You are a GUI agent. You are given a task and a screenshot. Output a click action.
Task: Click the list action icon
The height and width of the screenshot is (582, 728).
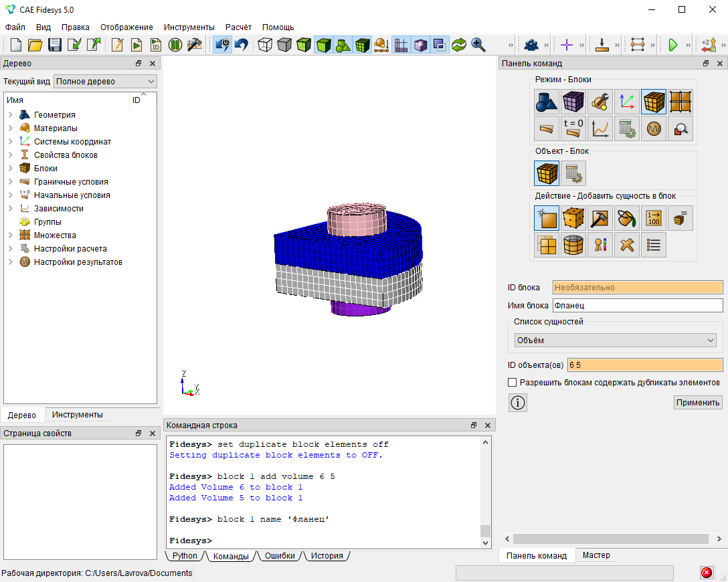[654, 245]
